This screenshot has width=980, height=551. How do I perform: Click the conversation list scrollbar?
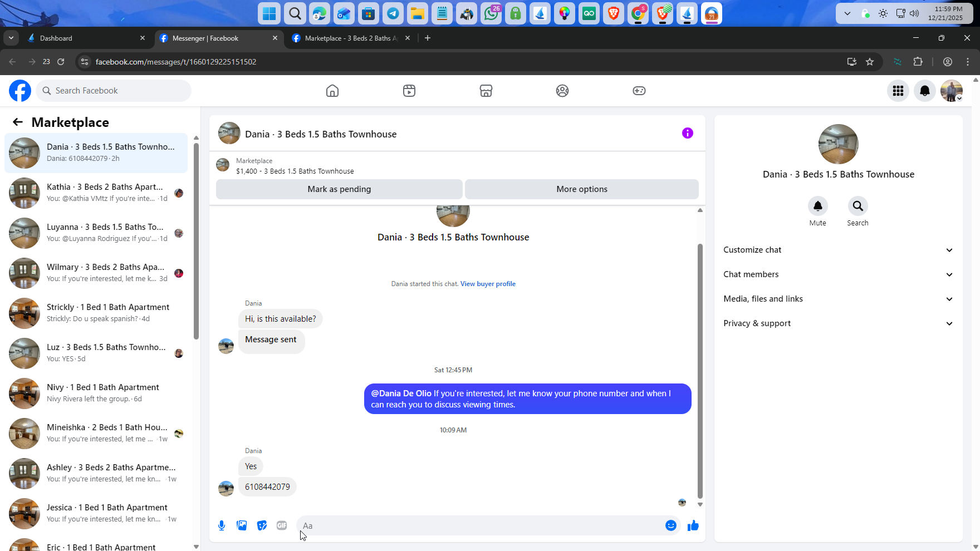tap(196, 241)
